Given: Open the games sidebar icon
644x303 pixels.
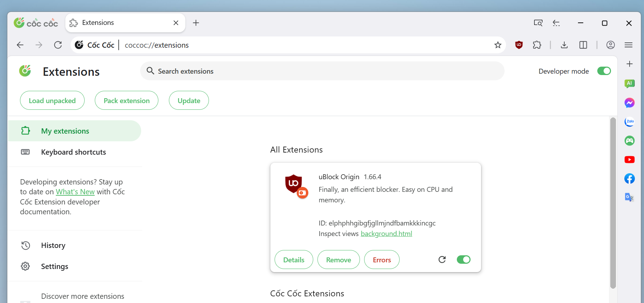Looking at the screenshot, I should (x=630, y=141).
